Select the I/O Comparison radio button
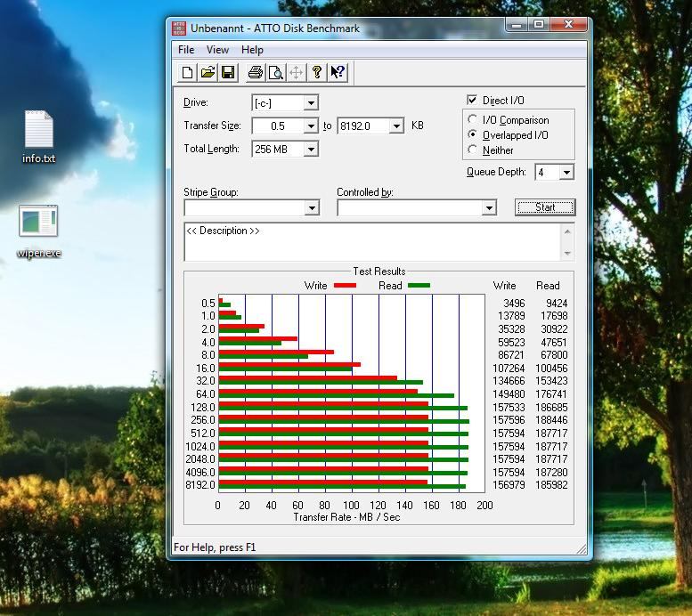 point(472,119)
